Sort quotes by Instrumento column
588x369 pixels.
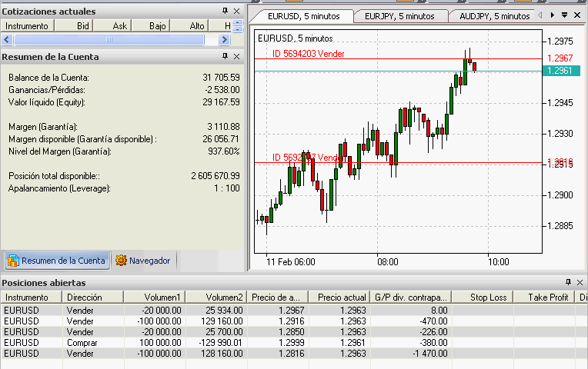click(28, 26)
